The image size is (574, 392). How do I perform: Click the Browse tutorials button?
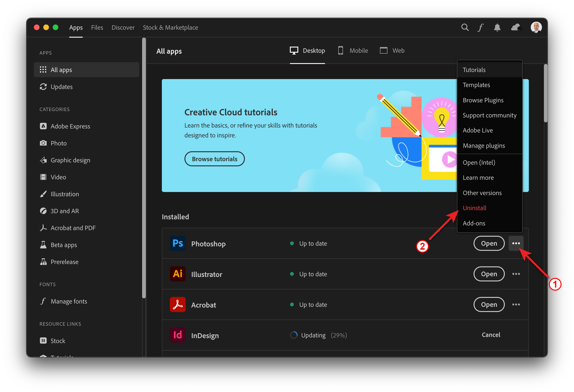(x=214, y=159)
